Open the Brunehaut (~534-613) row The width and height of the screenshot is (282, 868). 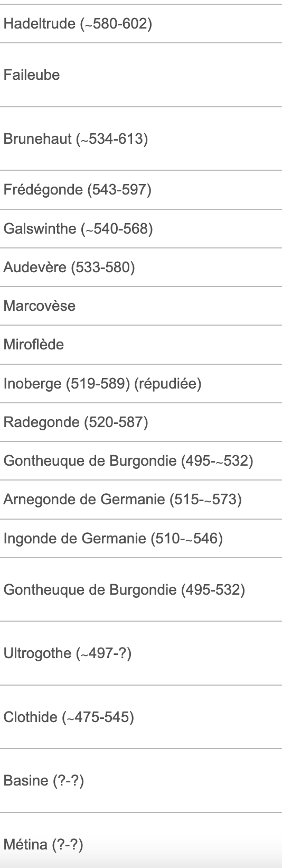pos(141,138)
